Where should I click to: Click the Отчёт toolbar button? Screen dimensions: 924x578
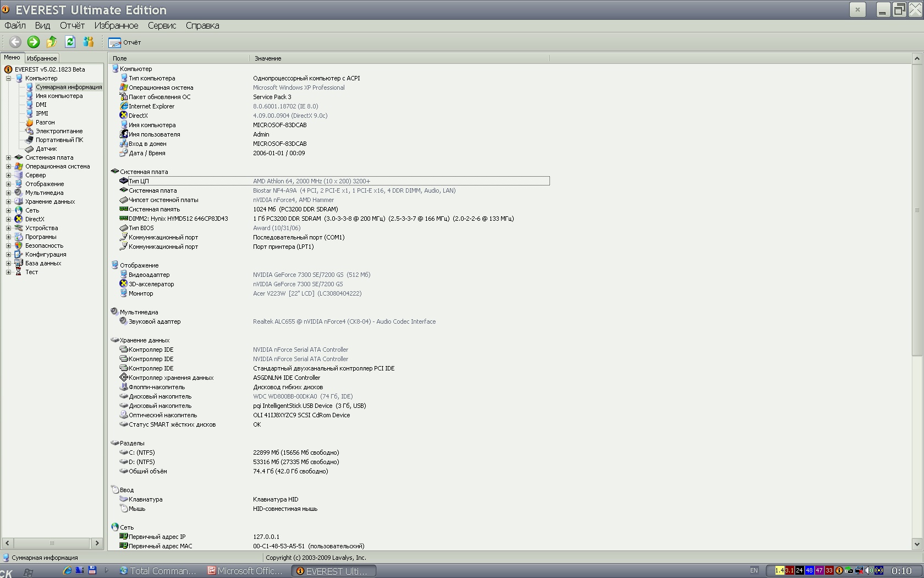(125, 42)
